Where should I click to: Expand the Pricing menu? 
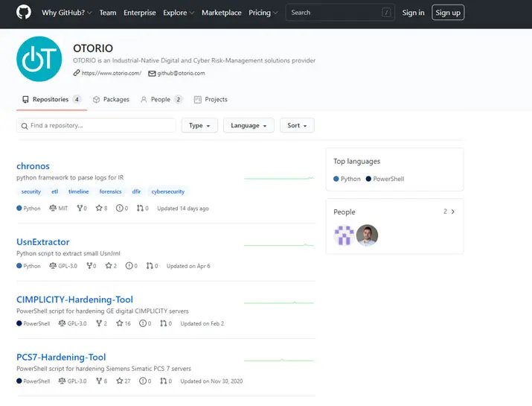coord(263,13)
